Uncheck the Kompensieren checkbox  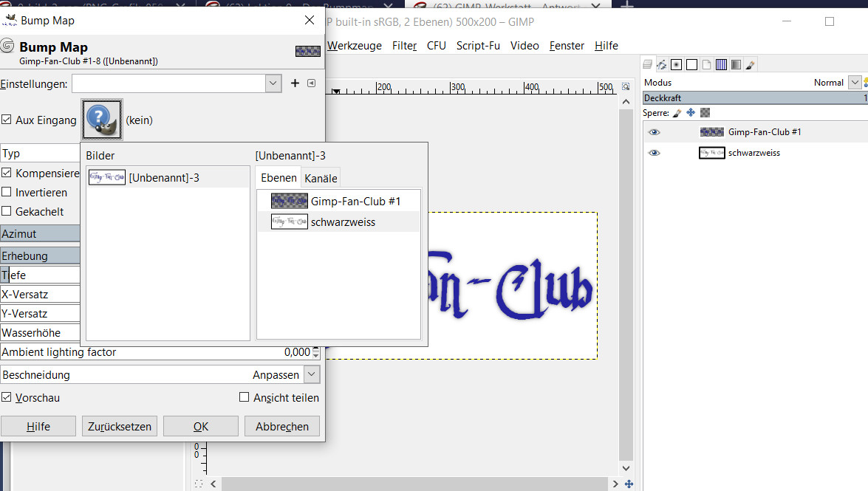[7, 173]
